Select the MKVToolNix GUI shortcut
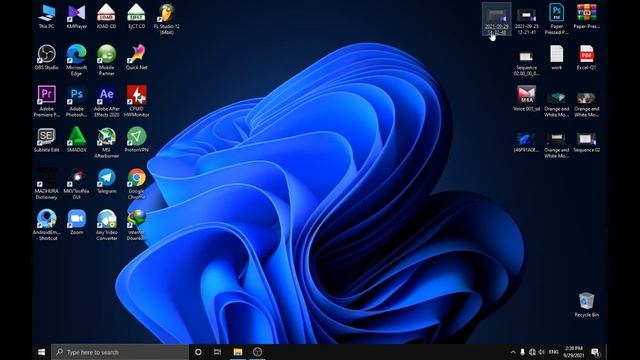The image size is (640, 360). pos(77,184)
